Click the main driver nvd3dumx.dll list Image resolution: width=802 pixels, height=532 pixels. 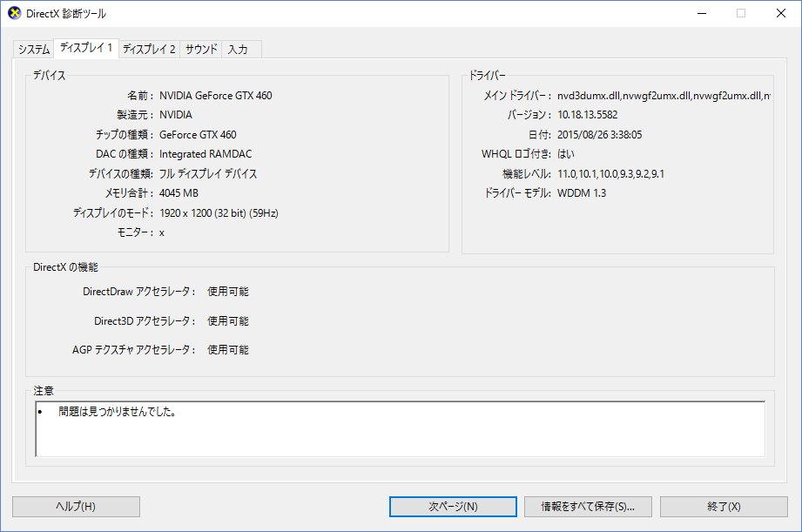click(x=664, y=96)
